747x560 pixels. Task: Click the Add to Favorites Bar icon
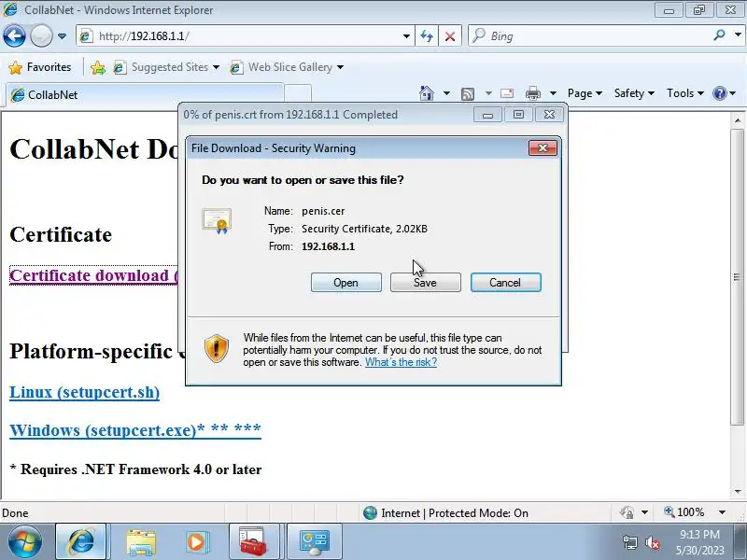pyautogui.click(x=98, y=67)
